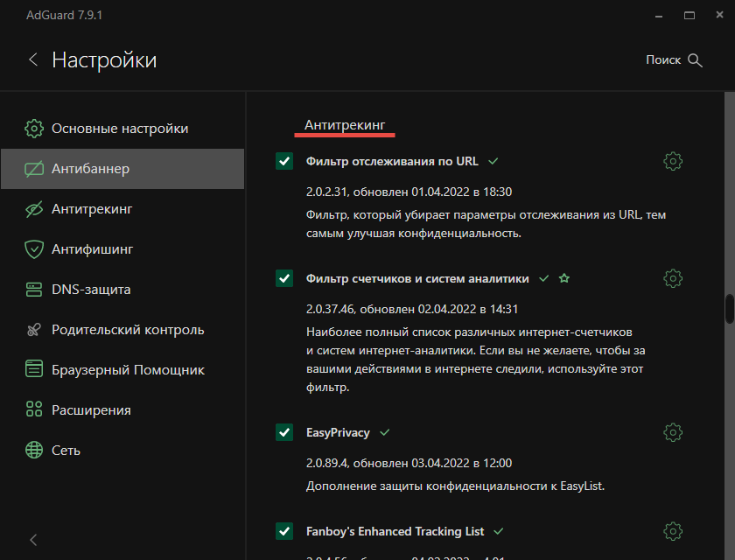Click the Фильтр счетчиков и систем аналитики title
The width and height of the screenshot is (735, 560).
(x=417, y=278)
